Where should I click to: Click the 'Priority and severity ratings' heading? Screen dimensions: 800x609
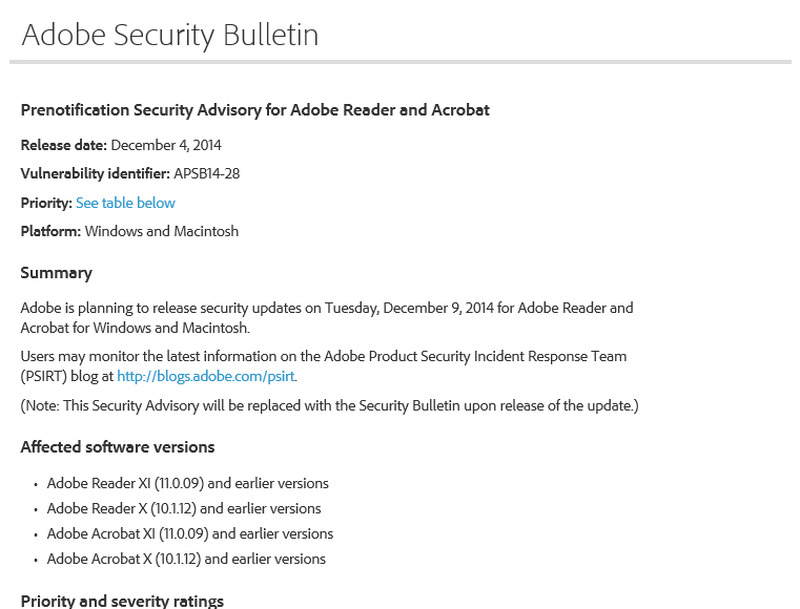[x=122, y=601]
